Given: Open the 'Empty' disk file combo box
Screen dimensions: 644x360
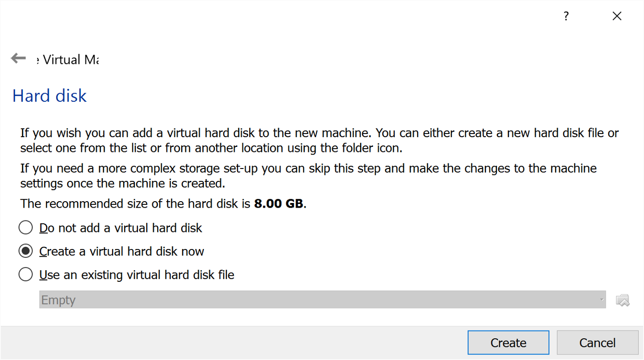Looking at the screenshot, I should tap(322, 300).
